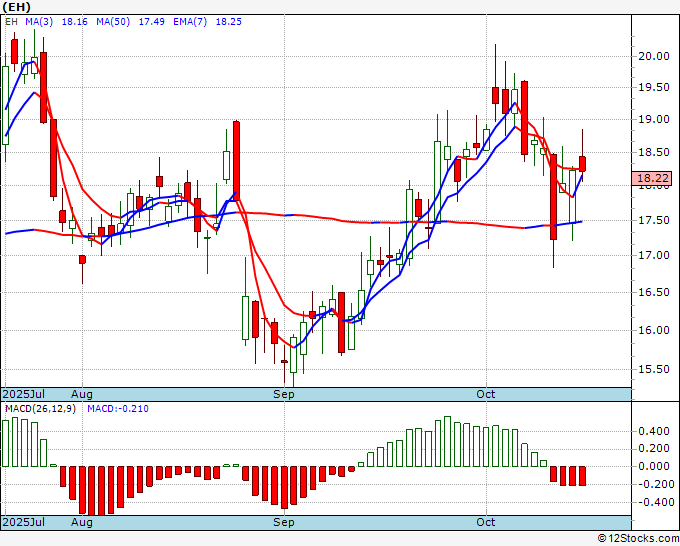This screenshot has width=680, height=546.
Task: Click the 17.00 price axis label
Action: pyautogui.click(x=654, y=255)
